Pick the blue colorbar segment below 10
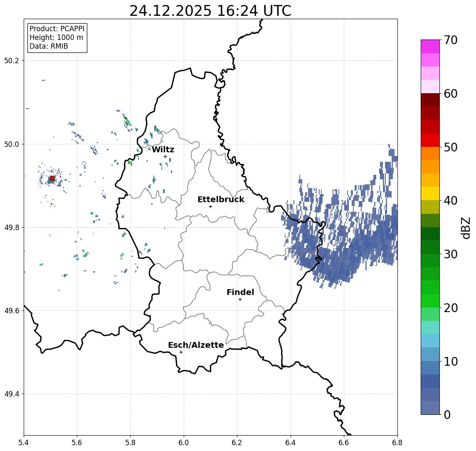476x451 pixels. (430, 367)
